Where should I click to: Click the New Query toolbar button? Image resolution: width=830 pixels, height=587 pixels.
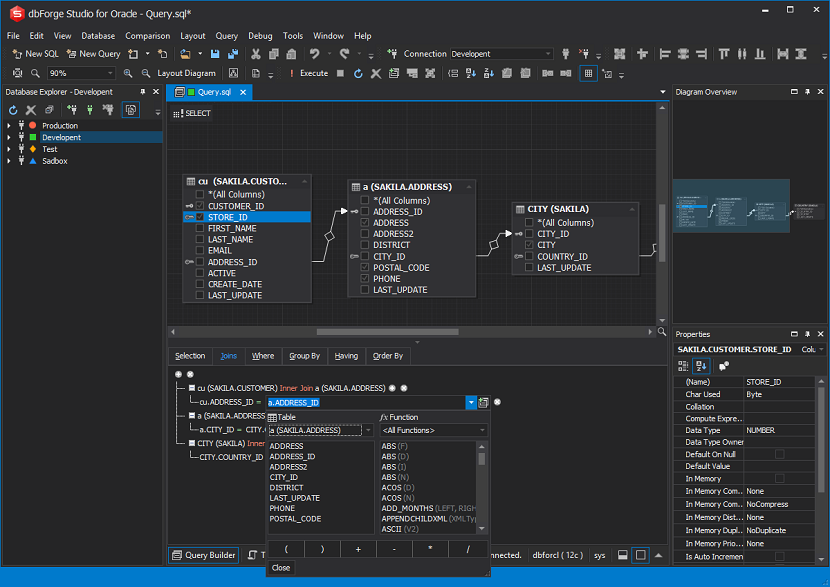click(x=93, y=53)
